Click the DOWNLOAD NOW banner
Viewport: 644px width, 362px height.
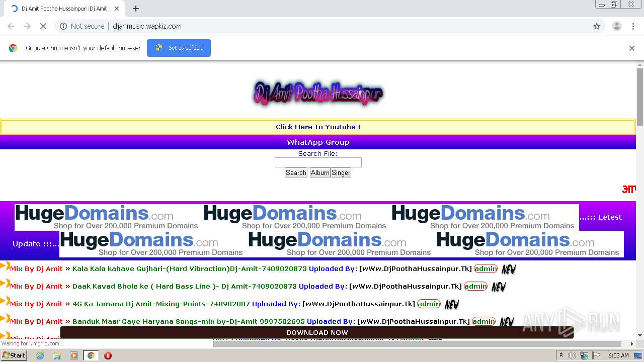(x=317, y=332)
